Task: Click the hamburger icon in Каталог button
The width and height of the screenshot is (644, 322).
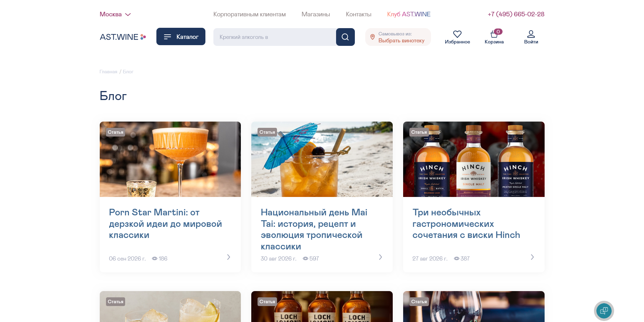Action: pyautogui.click(x=168, y=37)
